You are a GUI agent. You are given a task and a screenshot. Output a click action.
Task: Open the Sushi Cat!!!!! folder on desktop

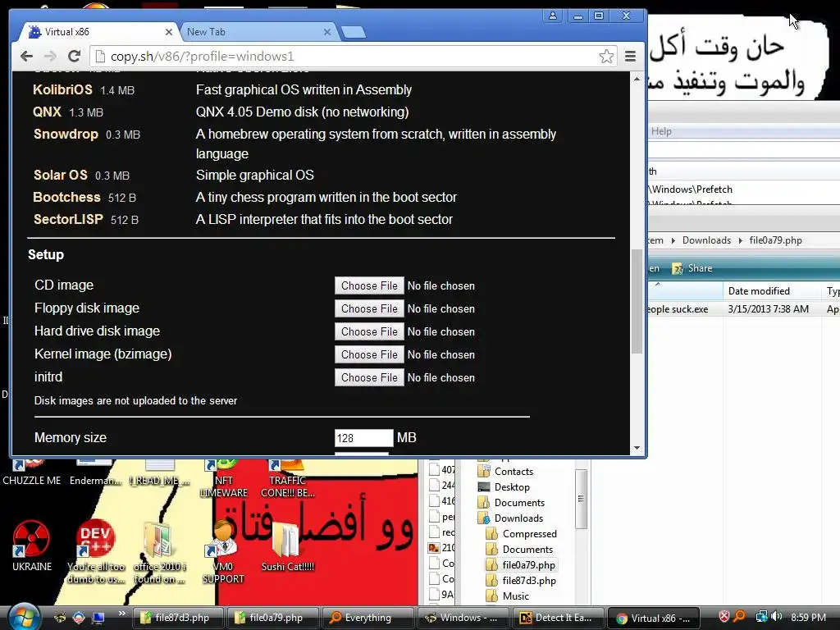[288, 546]
